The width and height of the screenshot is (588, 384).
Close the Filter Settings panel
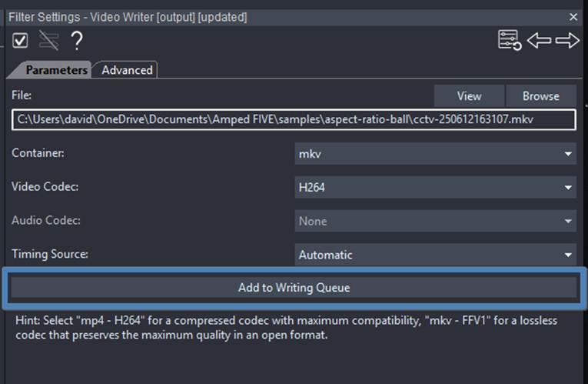pyautogui.click(x=573, y=17)
